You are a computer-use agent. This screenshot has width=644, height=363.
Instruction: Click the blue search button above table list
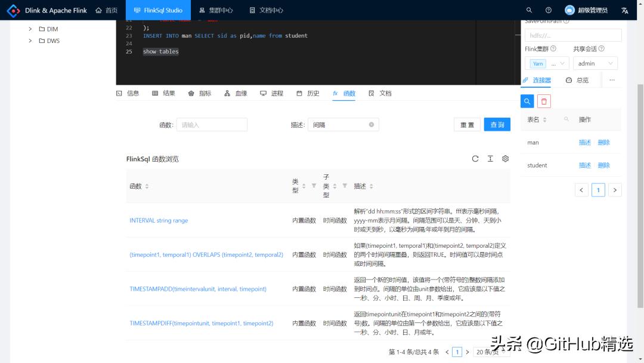(x=527, y=101)
